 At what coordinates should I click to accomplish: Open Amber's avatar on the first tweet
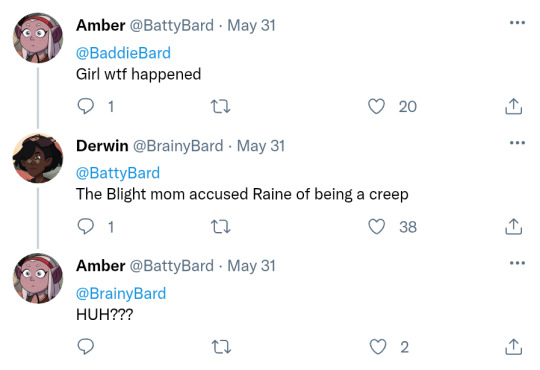tap(38, 38)
